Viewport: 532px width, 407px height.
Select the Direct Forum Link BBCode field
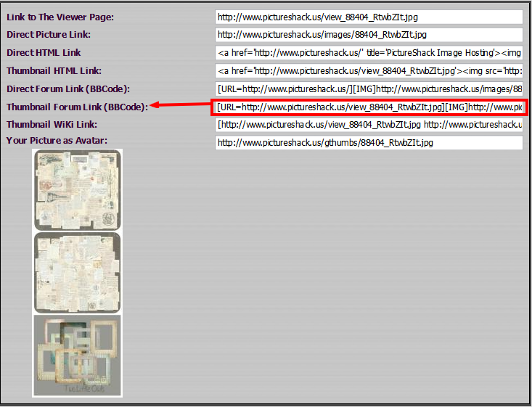[x=369, y=89]
